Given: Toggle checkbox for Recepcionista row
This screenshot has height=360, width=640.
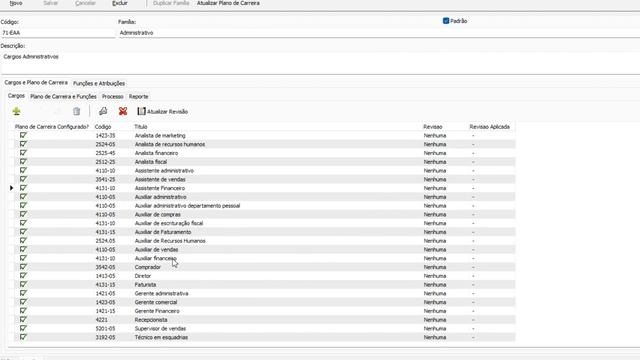Looking at the screenshot, I should pyautogui.click(x=23, y=320).
